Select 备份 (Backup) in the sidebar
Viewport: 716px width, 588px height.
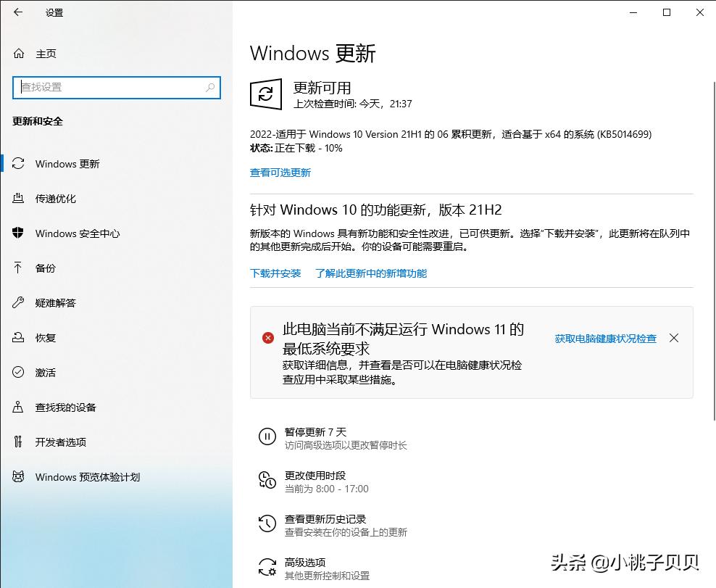click(x=46, y=268)
